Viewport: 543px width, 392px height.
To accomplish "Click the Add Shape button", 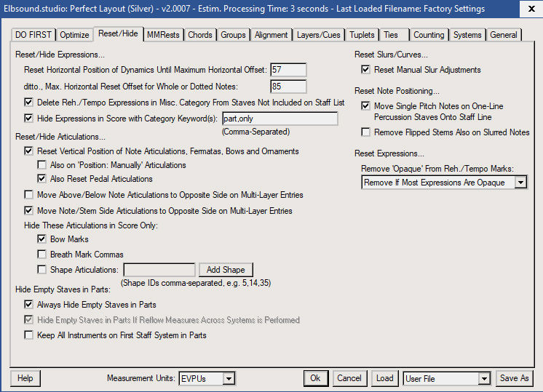I will pyautogui.click(x=225, y=270).
